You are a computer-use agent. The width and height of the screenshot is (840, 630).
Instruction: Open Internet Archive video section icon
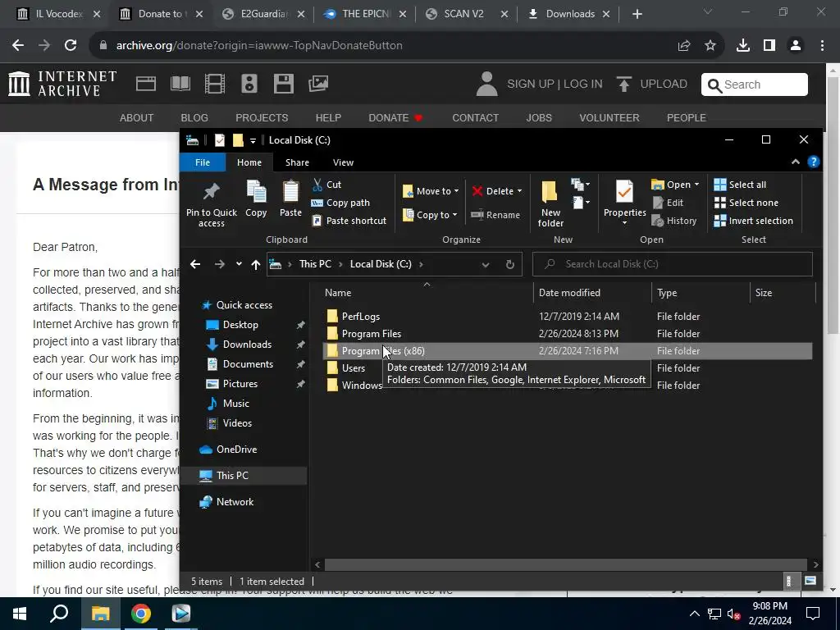(214, 84)
